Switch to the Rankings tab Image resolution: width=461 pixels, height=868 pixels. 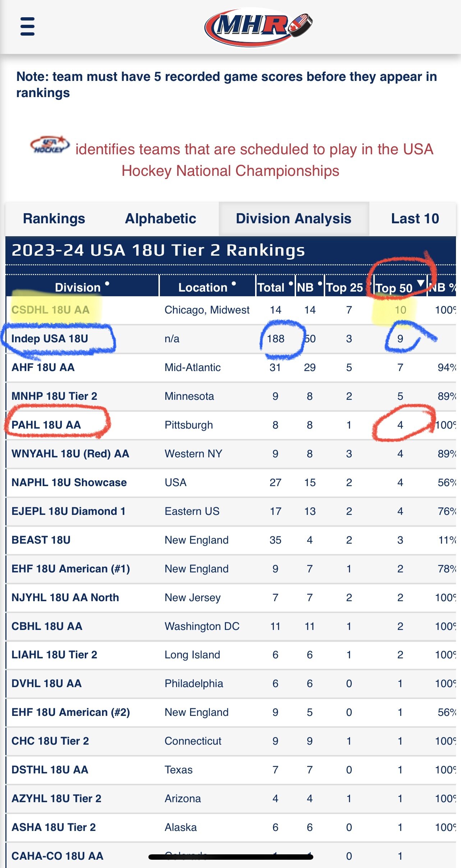click(x=54, y=218)
